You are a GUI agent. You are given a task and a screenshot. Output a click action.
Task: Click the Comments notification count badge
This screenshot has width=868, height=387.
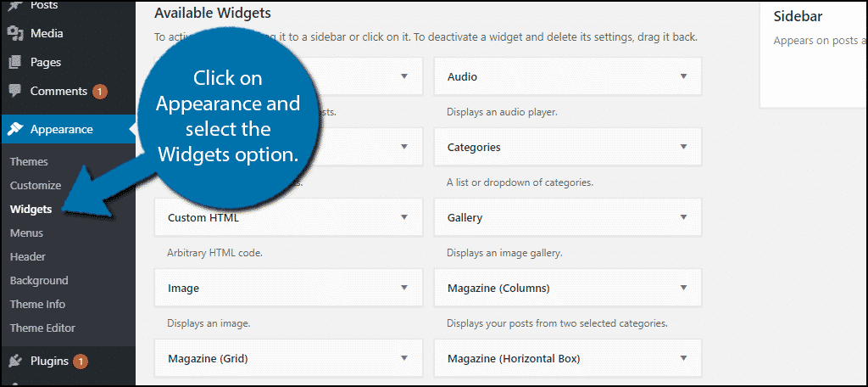point(100,92)
